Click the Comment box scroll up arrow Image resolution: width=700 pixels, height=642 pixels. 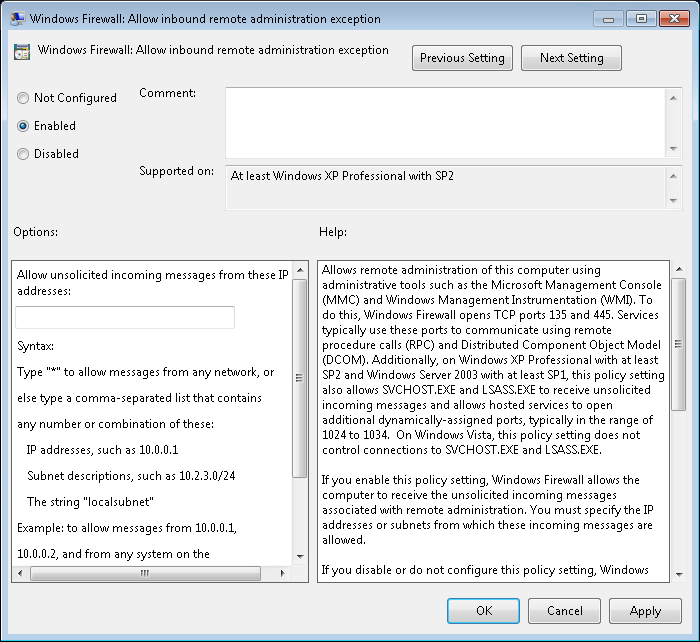click(x=673, y=98)
